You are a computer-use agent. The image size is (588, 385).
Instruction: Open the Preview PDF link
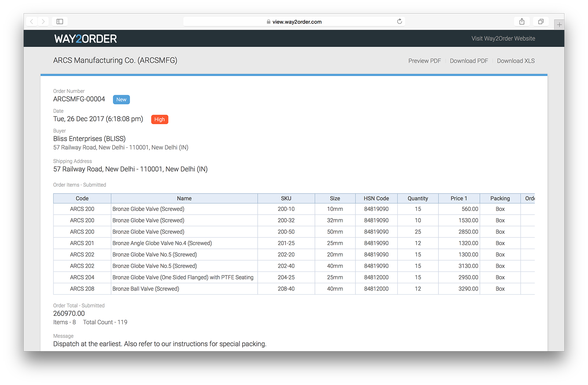(x=424, y=61)
